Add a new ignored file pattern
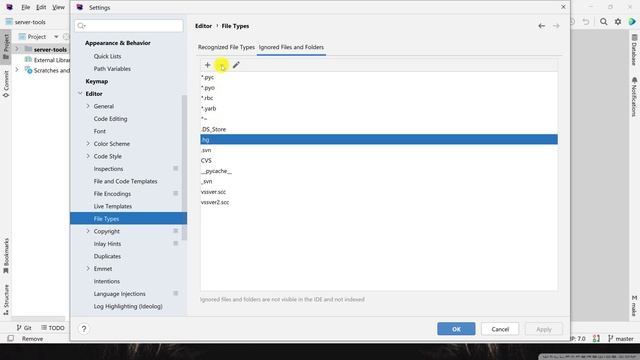 pos(207,65)
